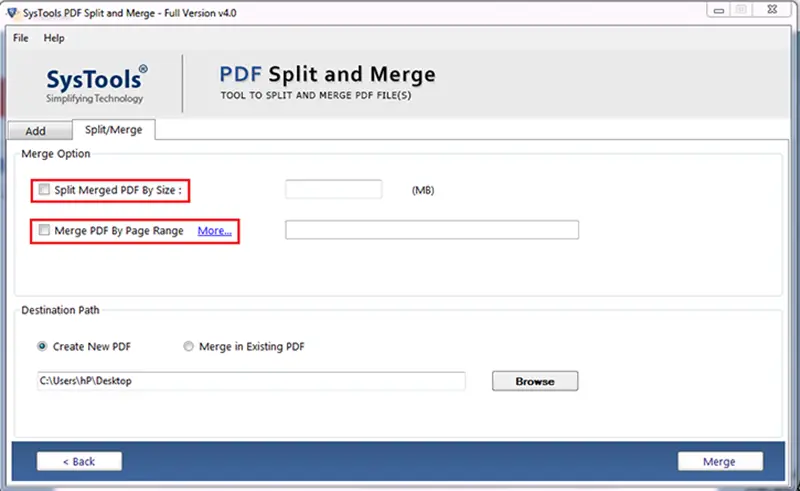800x491 pixels.
Task: Open the More... page range link
Action: tap(214, 231)
